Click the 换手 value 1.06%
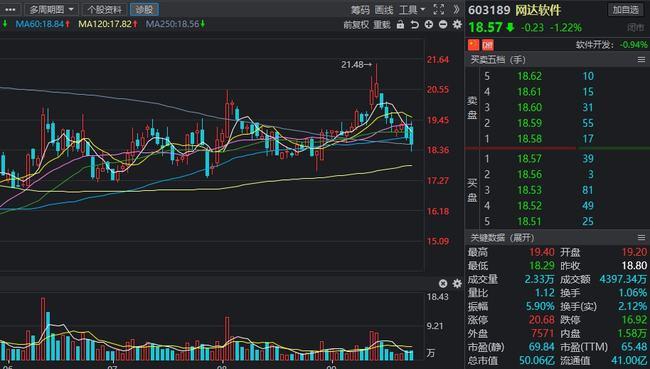 pos(633,293)
